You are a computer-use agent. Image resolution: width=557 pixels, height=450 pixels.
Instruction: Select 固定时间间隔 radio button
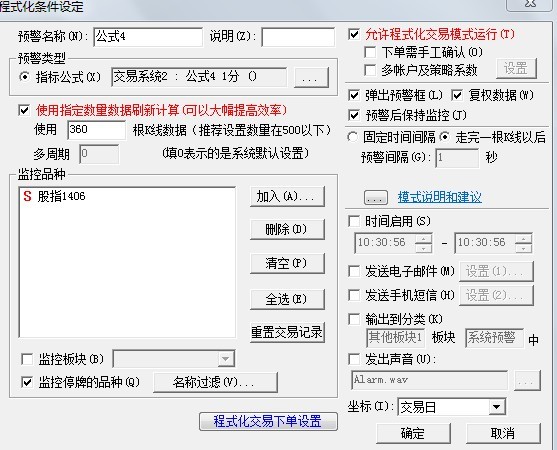[x=352, y=137]
